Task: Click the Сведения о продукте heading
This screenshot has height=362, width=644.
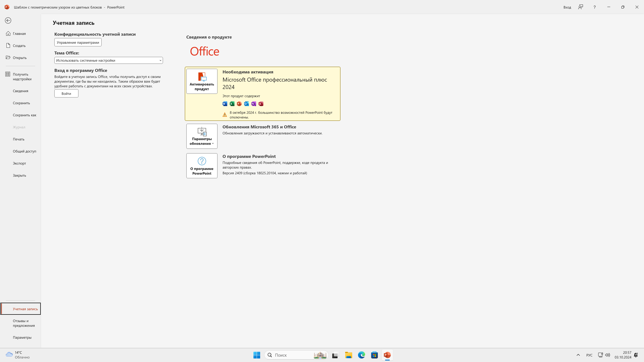Action: coord(209,37)
